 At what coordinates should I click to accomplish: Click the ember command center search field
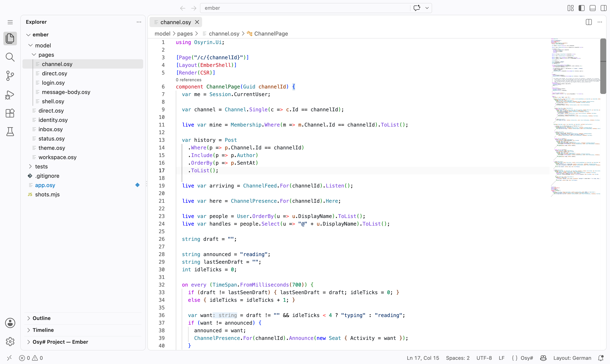pyautogui.click(x=305, y=8)
